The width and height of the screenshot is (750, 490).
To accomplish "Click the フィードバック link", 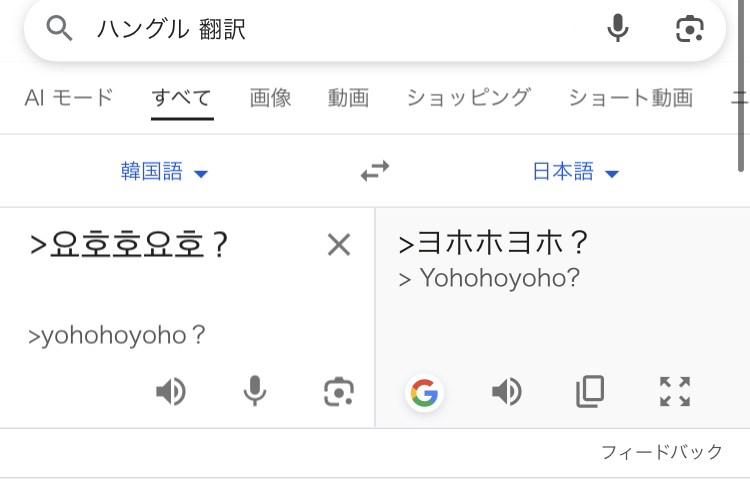I will [661, 452].
